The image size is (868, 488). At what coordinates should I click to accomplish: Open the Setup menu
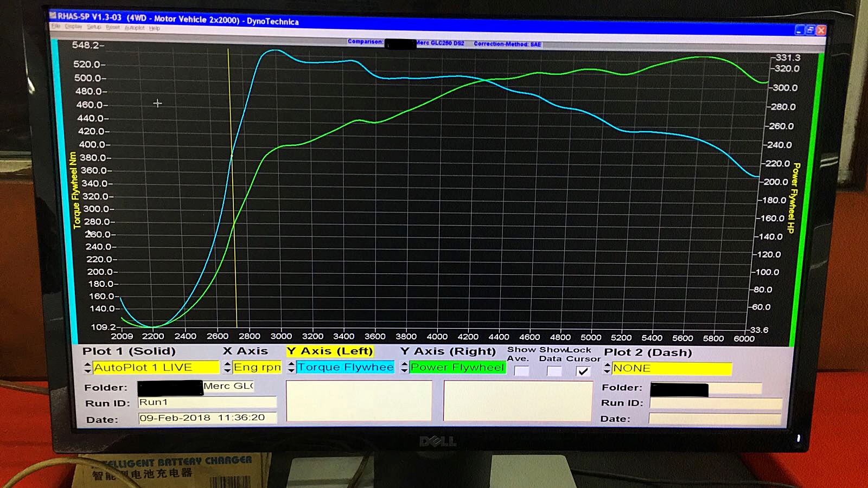(94, 27)
